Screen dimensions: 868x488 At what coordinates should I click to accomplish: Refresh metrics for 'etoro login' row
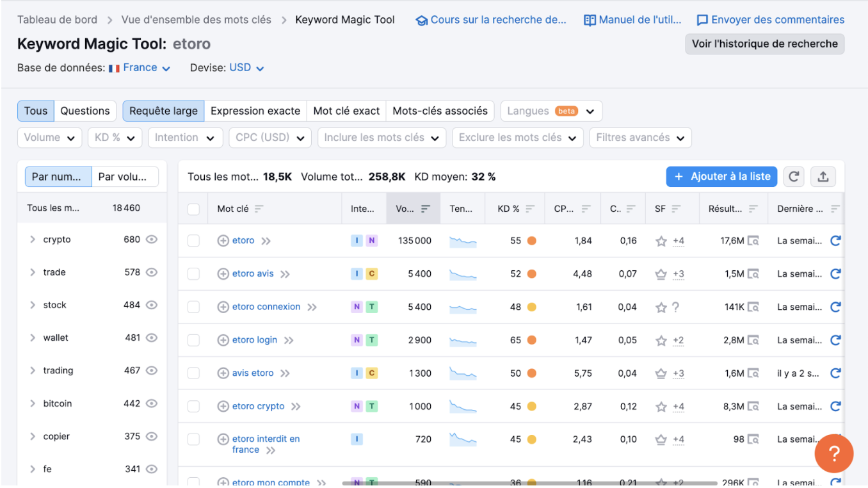(x=835, y=340)
